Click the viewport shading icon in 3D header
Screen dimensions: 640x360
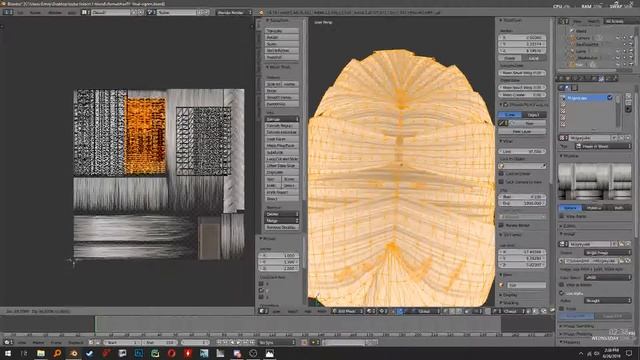tap(370, 311)
